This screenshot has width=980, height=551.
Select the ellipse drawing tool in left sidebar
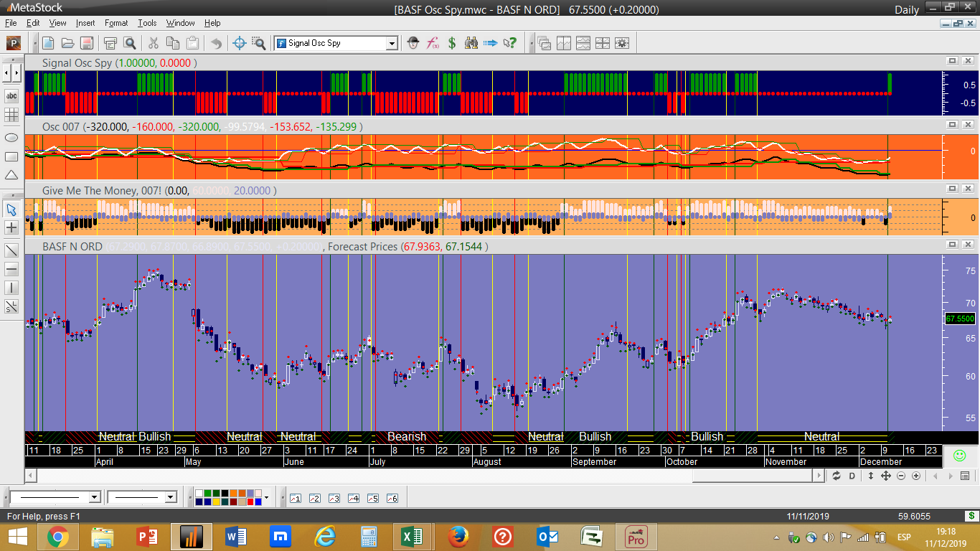coord(11,137)
